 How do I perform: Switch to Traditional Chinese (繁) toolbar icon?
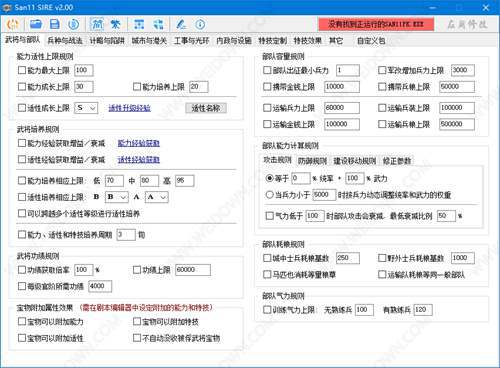[x=115, y=24]
